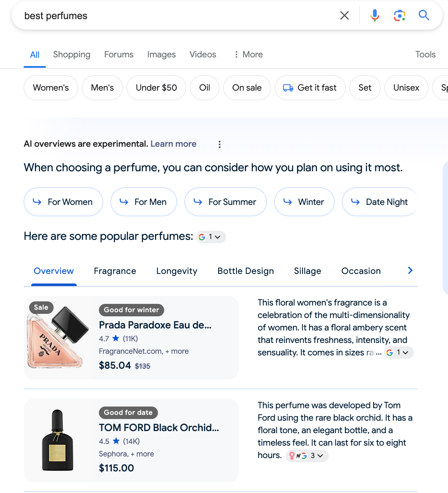Viewport: 448px width, 493px height.
Task: Expand sources next to 'Here are some popular perfumes'
Action: tap(211, 237)
